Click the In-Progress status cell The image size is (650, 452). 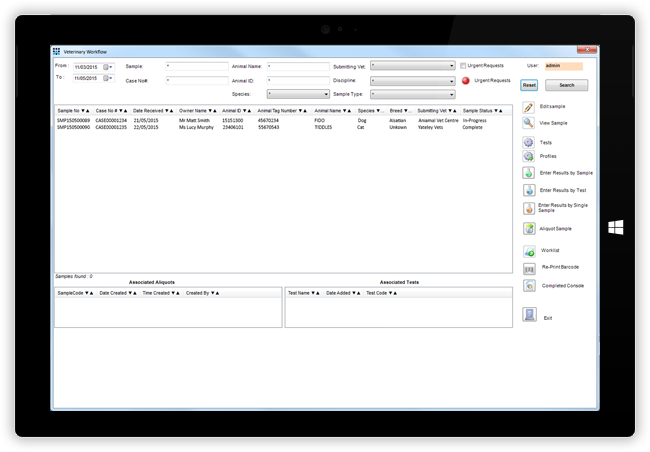pyautogui.click(x=474, y=120)
